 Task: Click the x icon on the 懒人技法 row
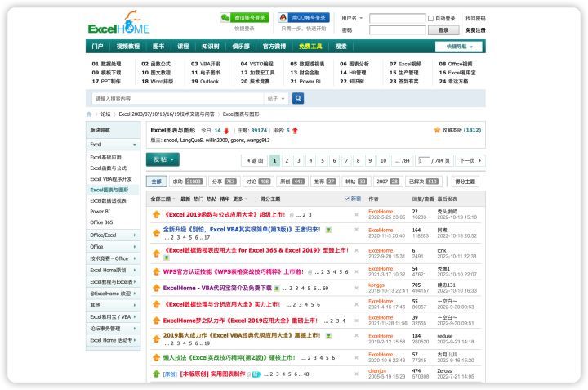coord(356,357)
